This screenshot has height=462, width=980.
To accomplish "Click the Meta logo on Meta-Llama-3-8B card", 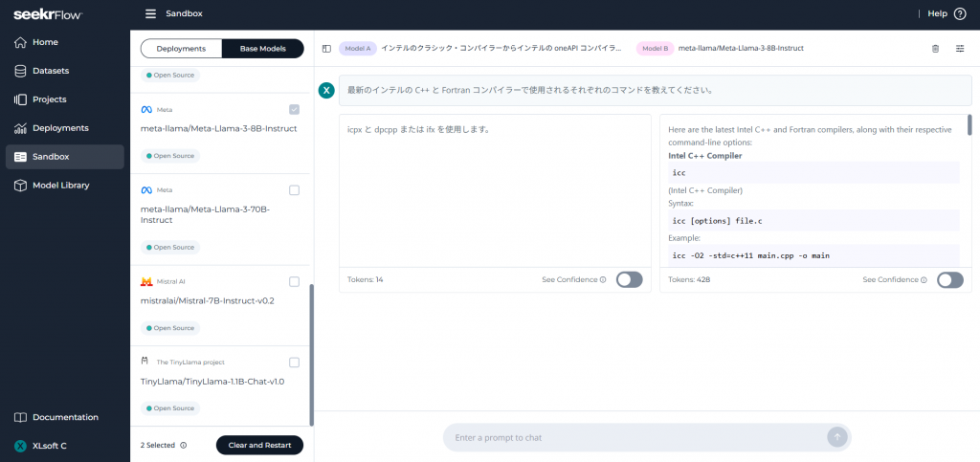I will click(x=146, y=109).
